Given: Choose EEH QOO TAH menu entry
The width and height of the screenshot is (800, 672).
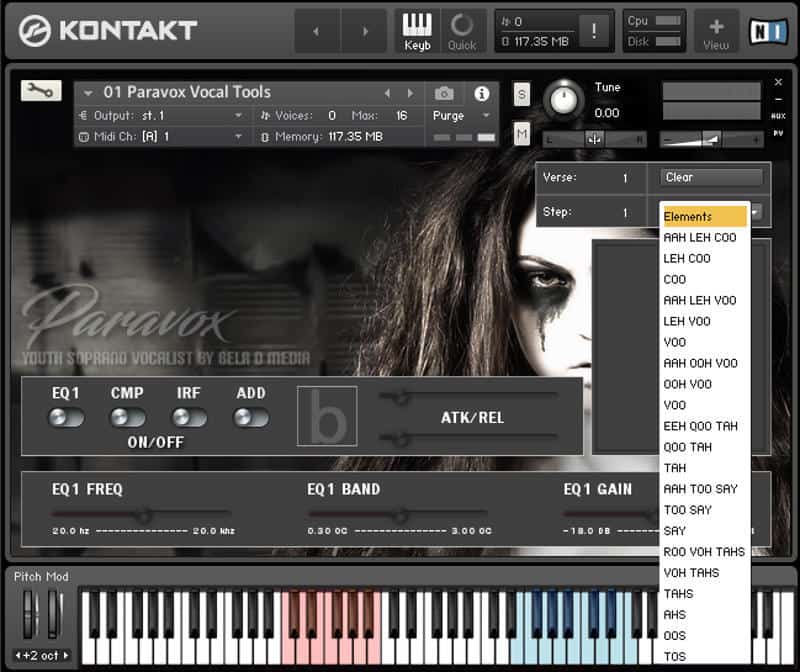Looking at the screenshot, I should (701, 426).
